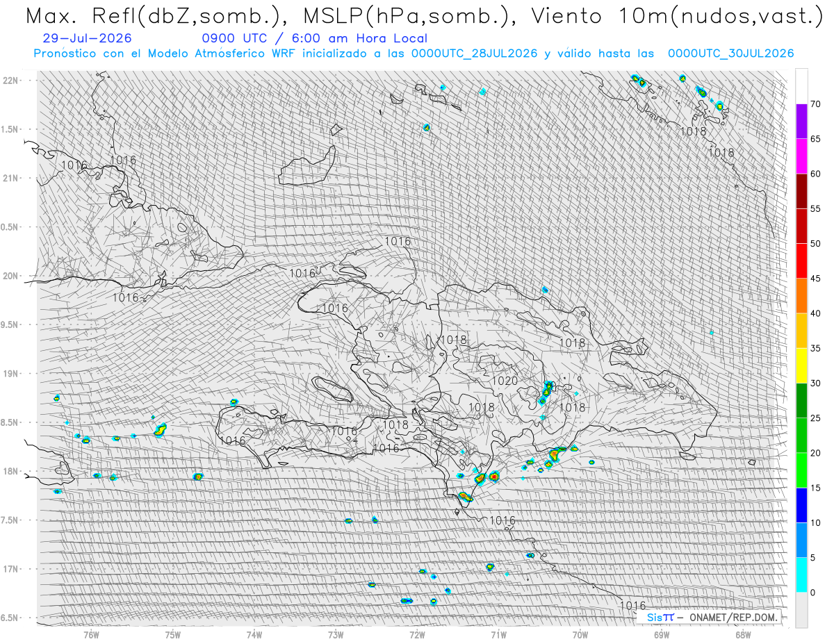
Task: Click the gold 35–40 dBZ colorbar segment
Action: (801, 331)
